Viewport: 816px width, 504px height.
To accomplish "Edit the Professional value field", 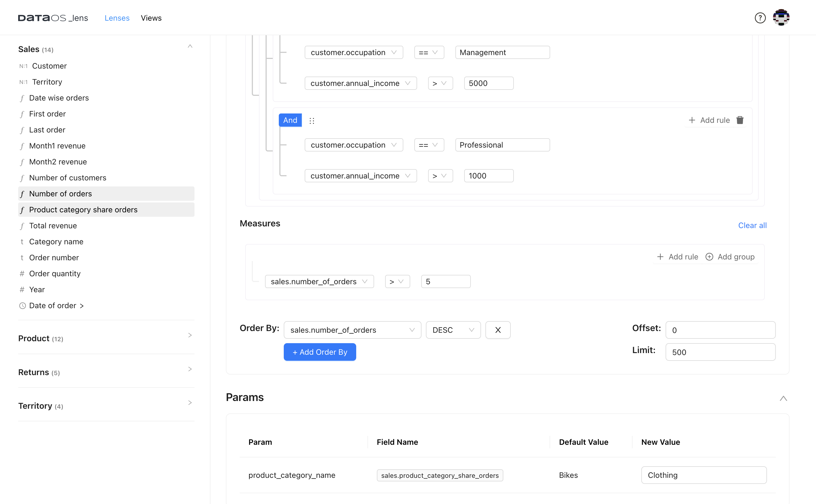I will (x=502, y=145).
